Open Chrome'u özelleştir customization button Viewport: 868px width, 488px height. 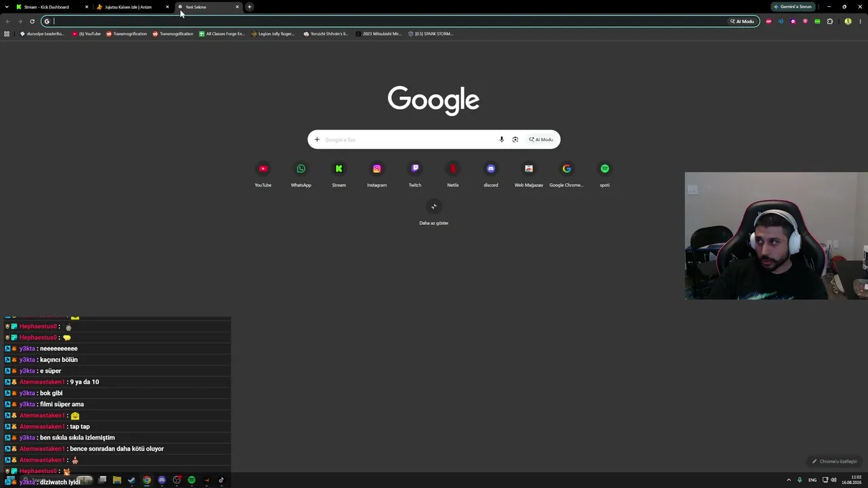click(835, 462)
